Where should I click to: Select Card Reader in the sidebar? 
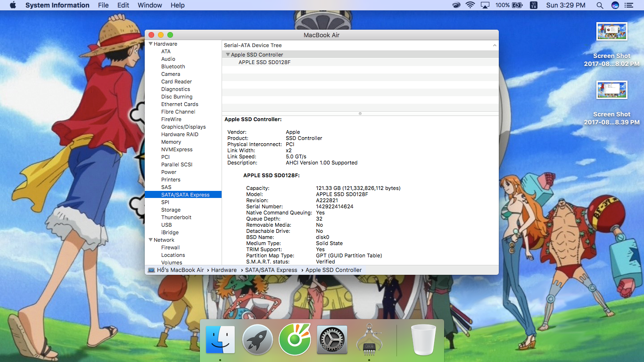(176, 82)
